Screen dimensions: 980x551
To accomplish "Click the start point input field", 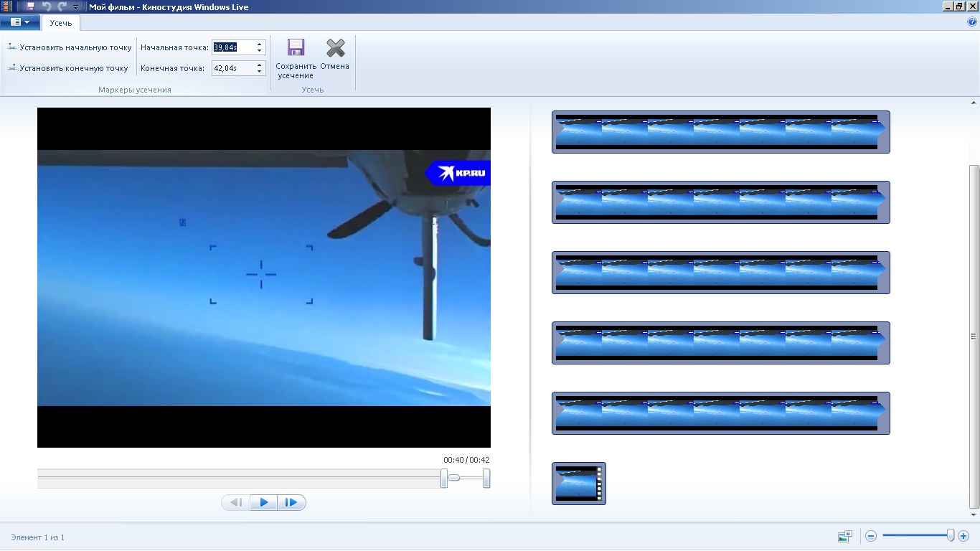I will [x=232, y=47].
